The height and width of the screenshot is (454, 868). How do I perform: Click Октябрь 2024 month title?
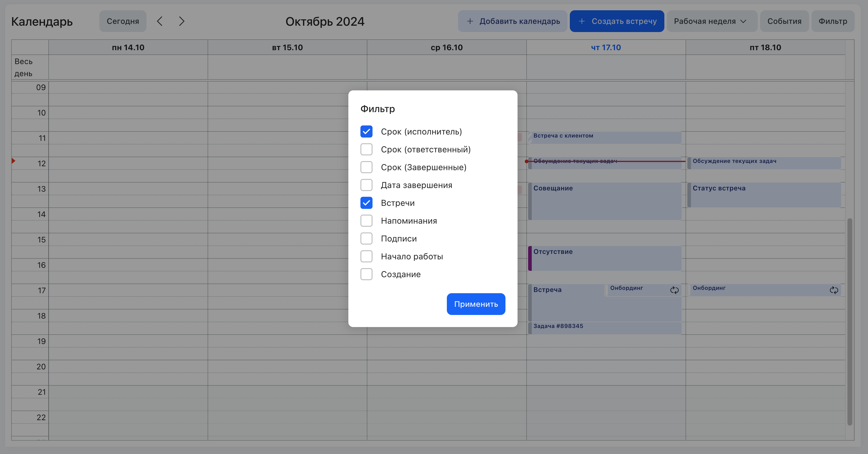pyautogui.click(x=325, y=21)
